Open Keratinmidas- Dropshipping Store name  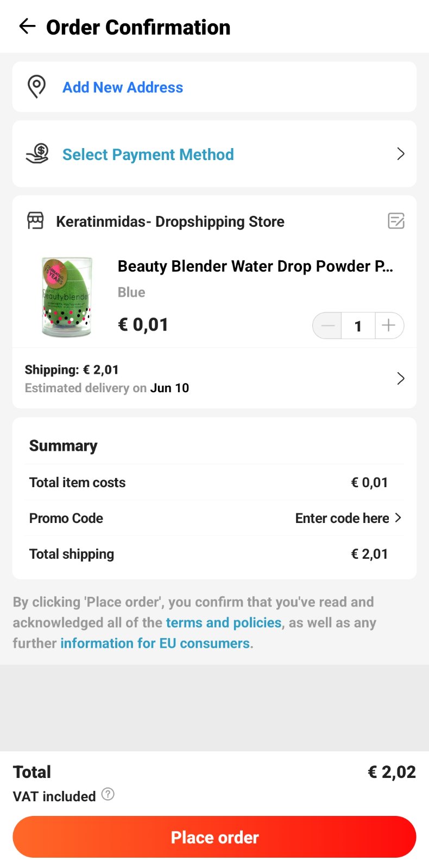[170, 221]
